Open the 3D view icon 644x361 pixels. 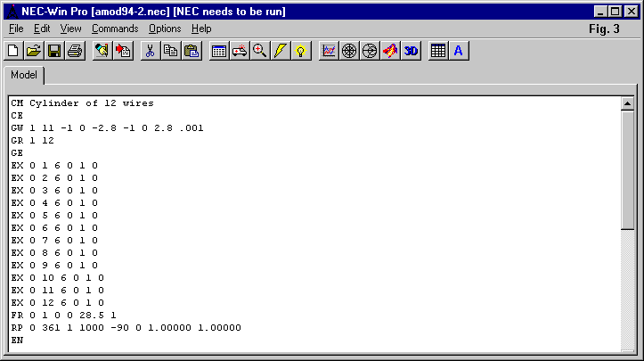[411, 51]
